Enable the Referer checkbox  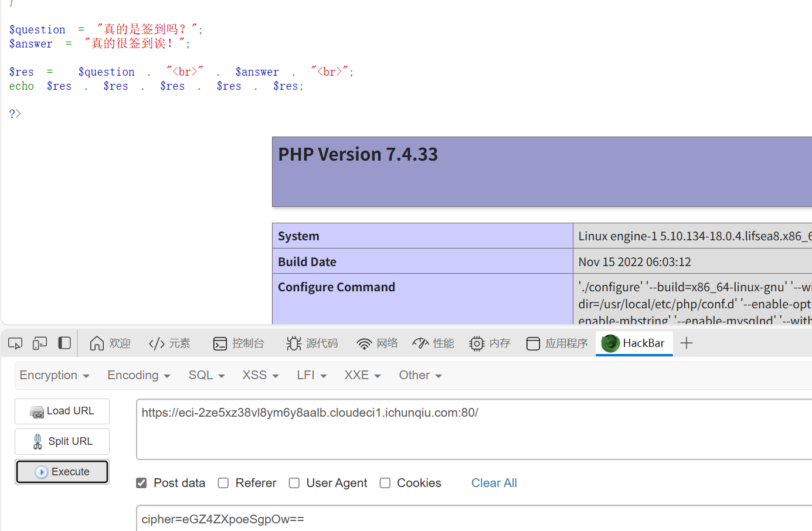pos(223,483)
